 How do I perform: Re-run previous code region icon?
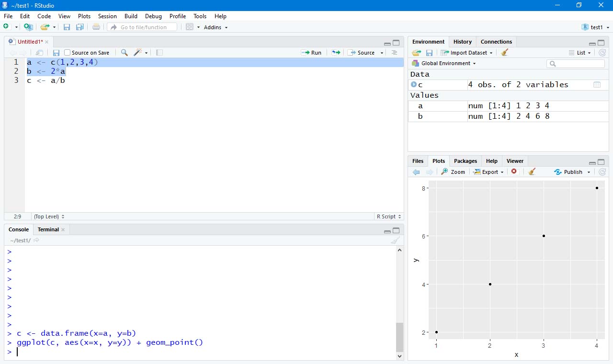(x=336, y=53)
